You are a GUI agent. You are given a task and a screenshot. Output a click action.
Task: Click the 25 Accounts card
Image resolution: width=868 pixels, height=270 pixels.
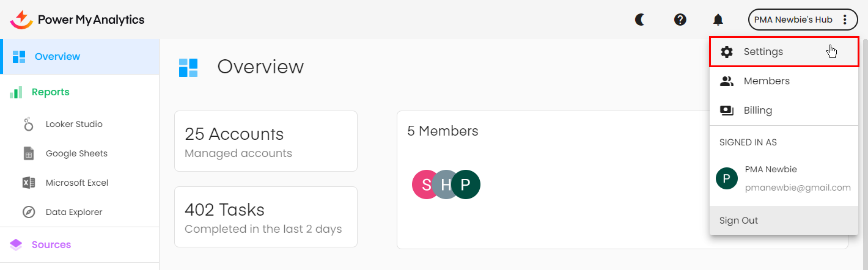click(265, 141)
